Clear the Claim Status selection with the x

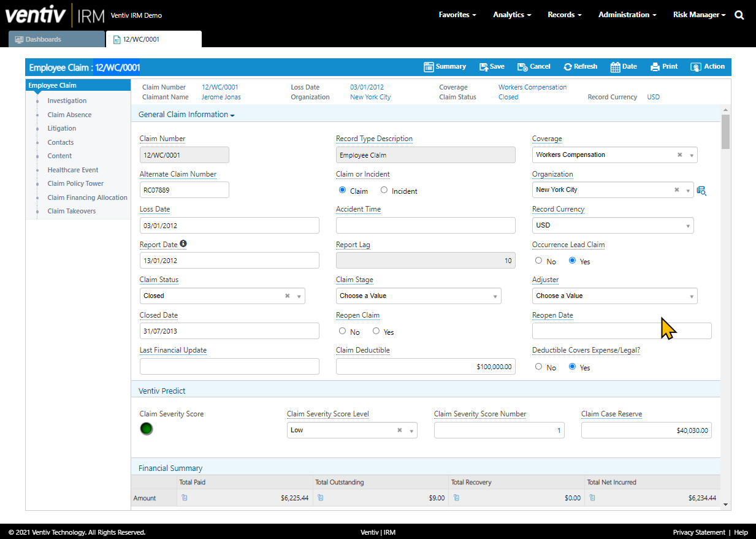[287, 296]
